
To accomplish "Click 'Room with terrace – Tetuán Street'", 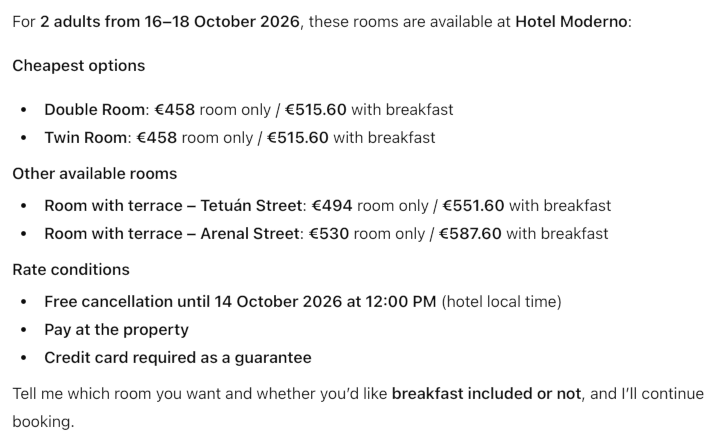I will (173, 206).
